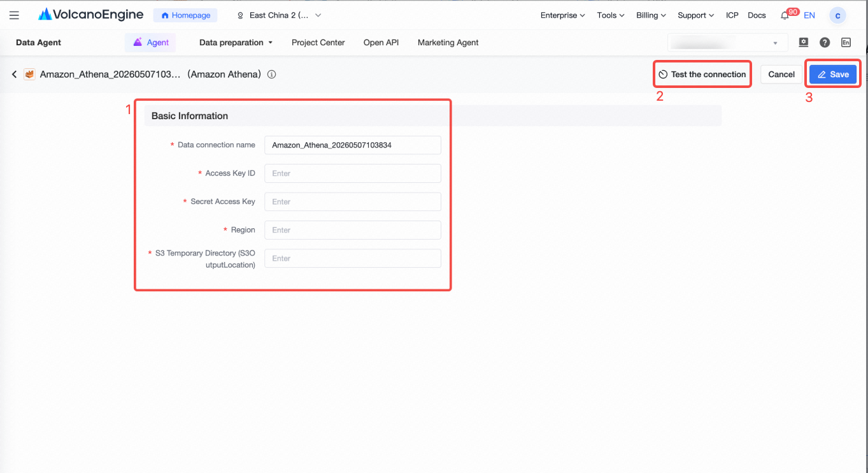Open the Enterprise menu
Viewport: 868px width, 473px height.
pos(562,15)
